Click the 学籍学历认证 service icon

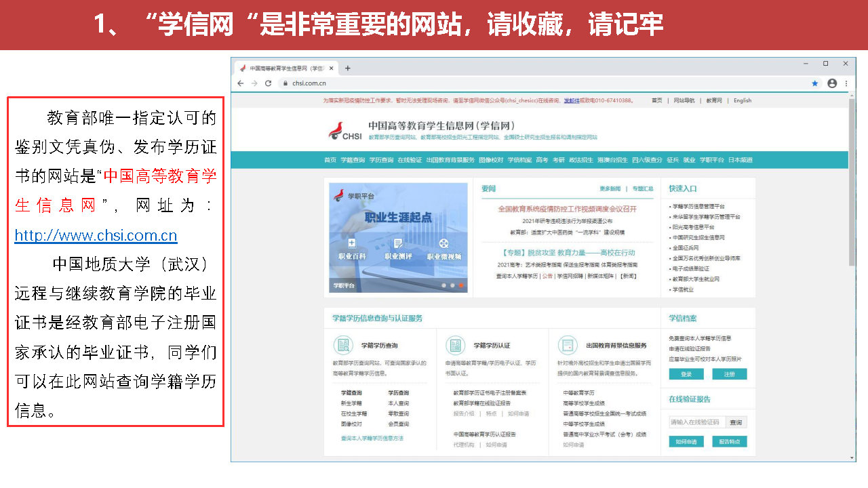[455, 345]
